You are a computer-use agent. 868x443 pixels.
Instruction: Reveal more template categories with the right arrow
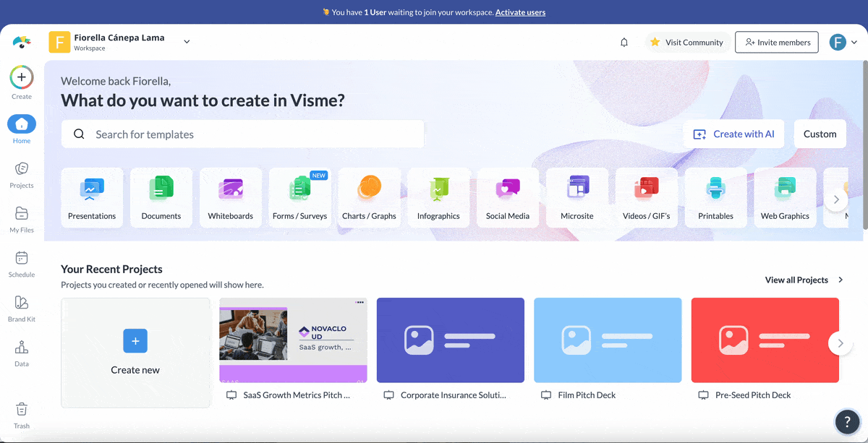836,198
